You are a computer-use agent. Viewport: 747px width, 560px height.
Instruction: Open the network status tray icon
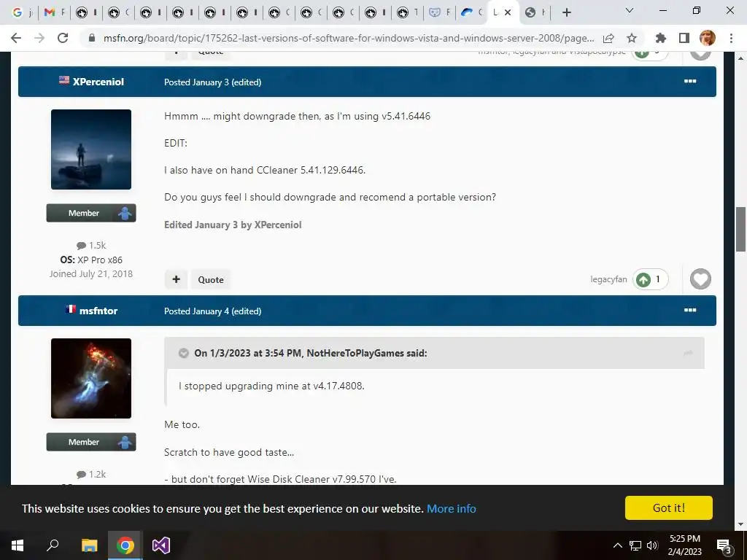point(635,545)
